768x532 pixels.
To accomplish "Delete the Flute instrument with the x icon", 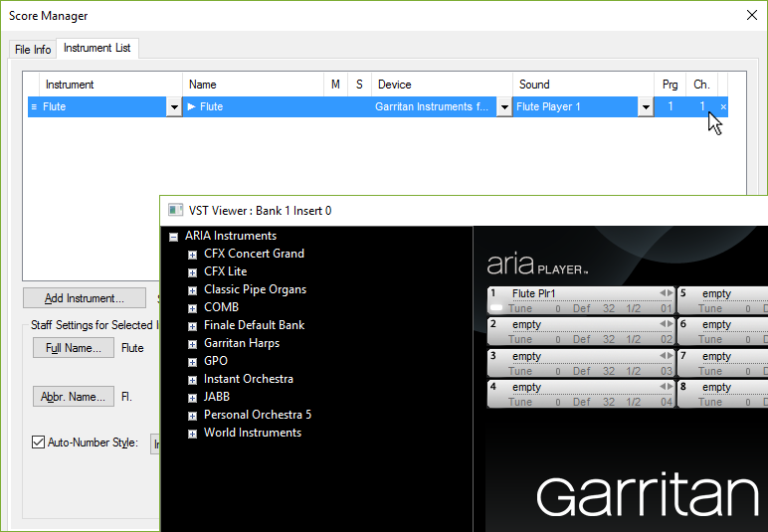I will 723,106.
